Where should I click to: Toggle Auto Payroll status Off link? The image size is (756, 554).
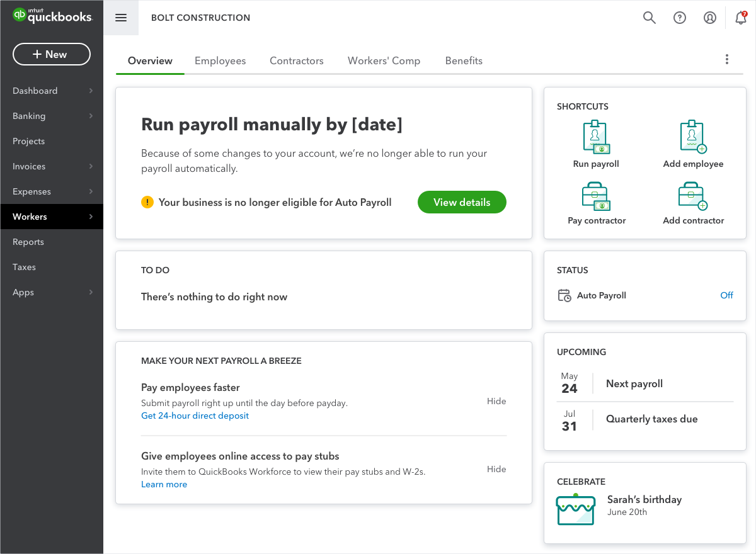726,295
